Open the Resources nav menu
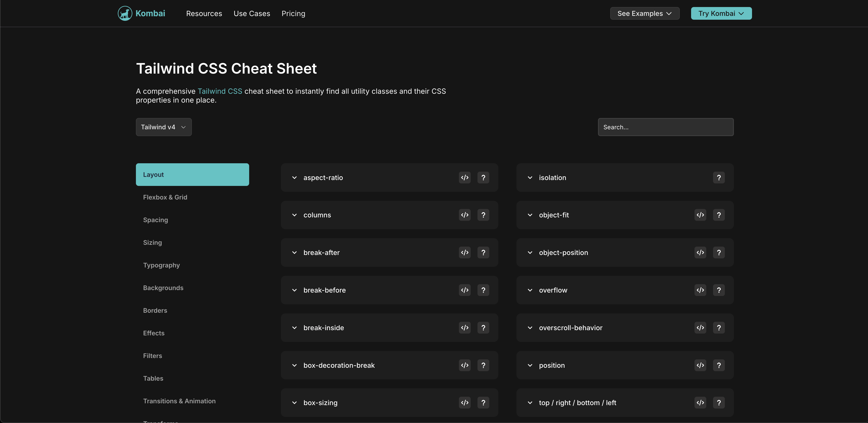 click(x=204, y=13)
